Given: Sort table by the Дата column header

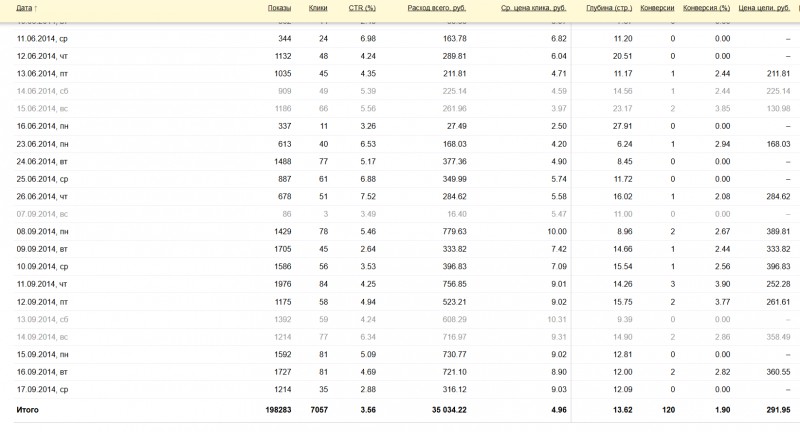Looking at the screenshot, I should [24, 8].
